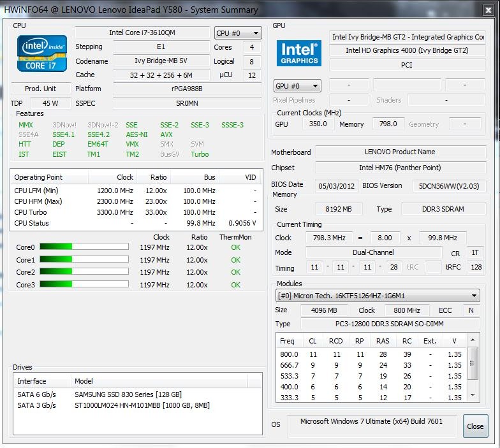Click the Intel HM76 (Panther Point) chipset field
This screenshot has height=448, width=500.
tap(401, 168)
